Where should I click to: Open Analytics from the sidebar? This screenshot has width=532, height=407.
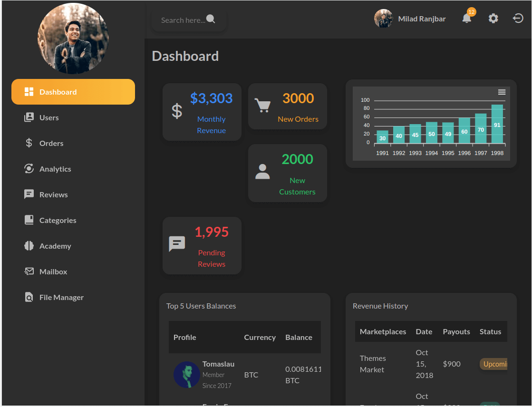(55, 169)
